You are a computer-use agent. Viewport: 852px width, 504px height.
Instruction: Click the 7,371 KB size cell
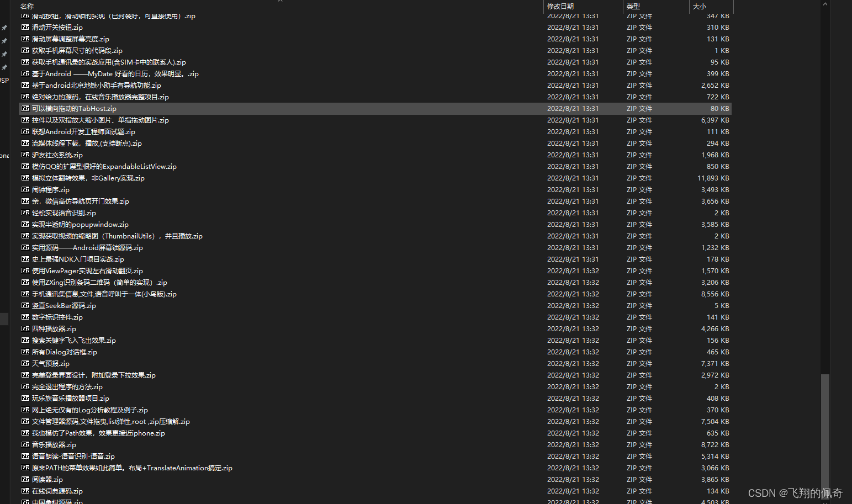pyautogui.click(x=715, y=363)
